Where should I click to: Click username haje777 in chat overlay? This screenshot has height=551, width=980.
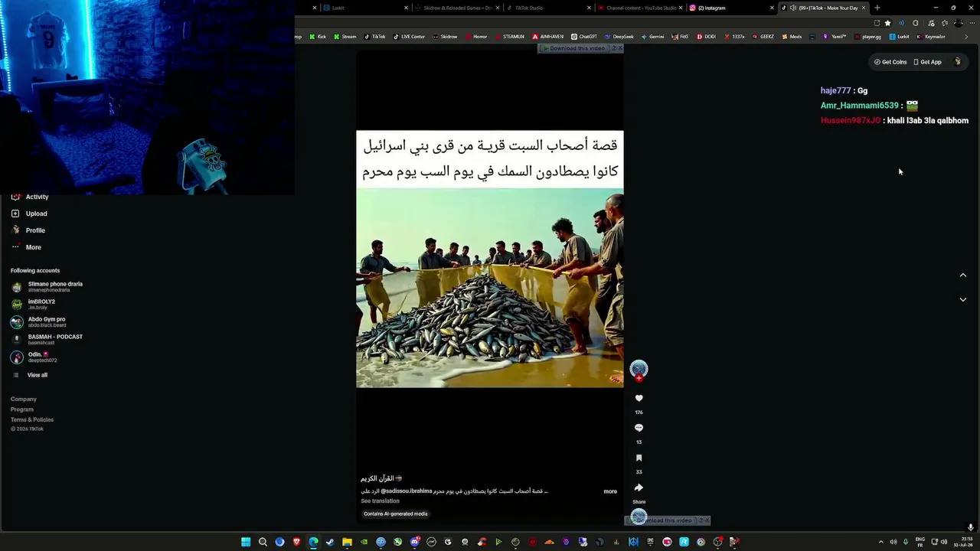click(835, 90)
